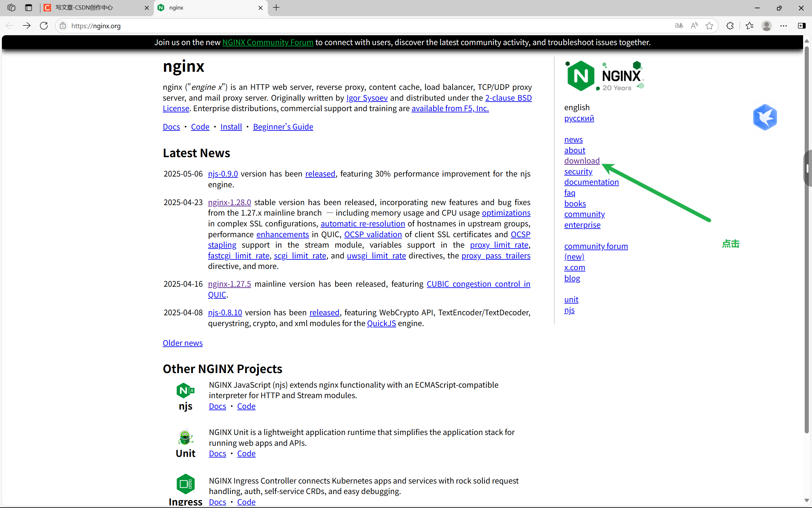812x508 pixels.
Task: Open the Igor Sysoev link
Action: point(367,98)
